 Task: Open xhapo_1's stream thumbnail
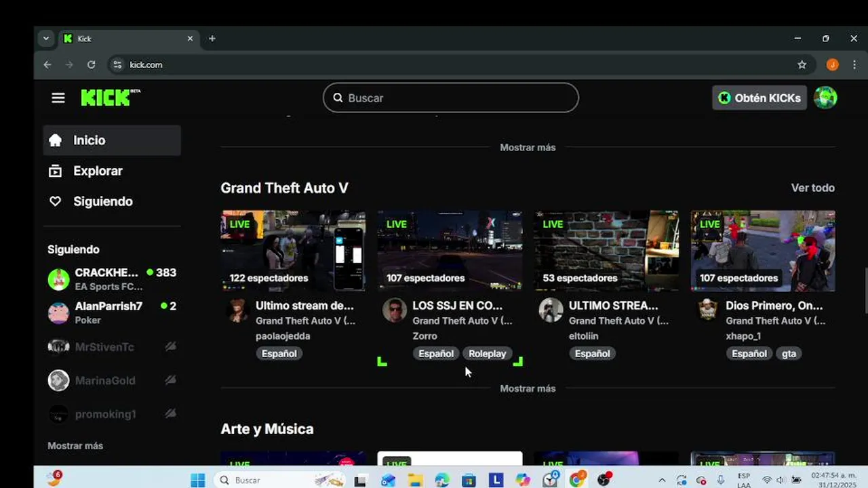[x=763, y=251]
